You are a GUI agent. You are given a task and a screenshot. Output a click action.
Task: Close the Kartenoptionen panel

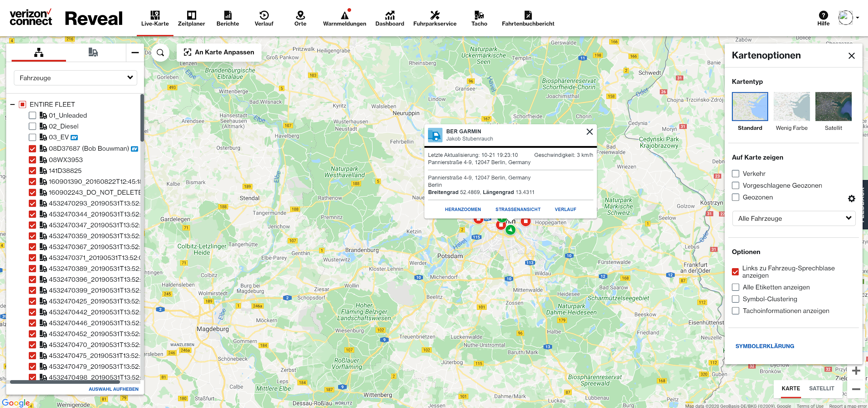pos(851,56)
